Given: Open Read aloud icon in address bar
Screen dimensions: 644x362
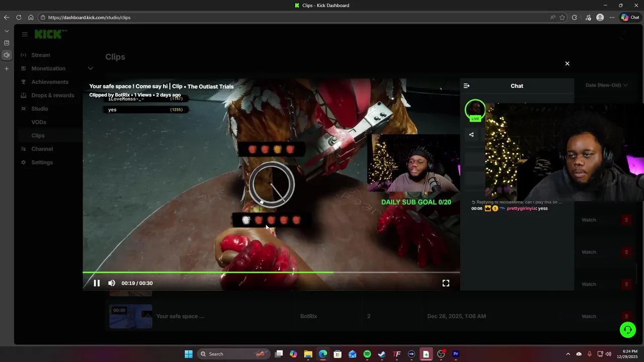Looking at the screenshot, I should pyautogui.click(x=553, y=17).
